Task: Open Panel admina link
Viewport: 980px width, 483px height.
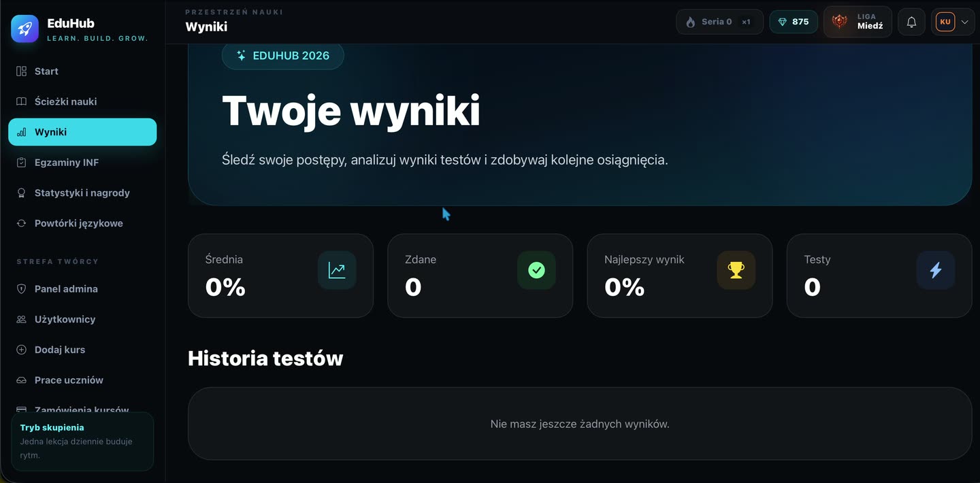Action: (82, 289)
